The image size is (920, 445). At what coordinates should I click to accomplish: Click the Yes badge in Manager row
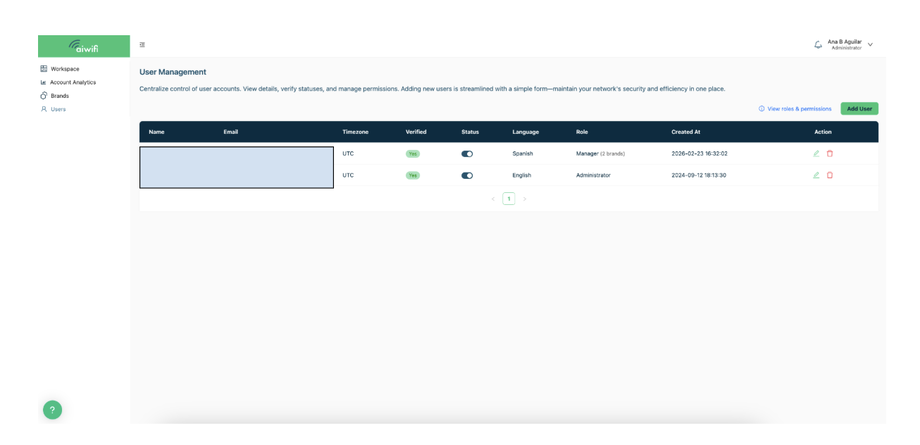[413, 154]
